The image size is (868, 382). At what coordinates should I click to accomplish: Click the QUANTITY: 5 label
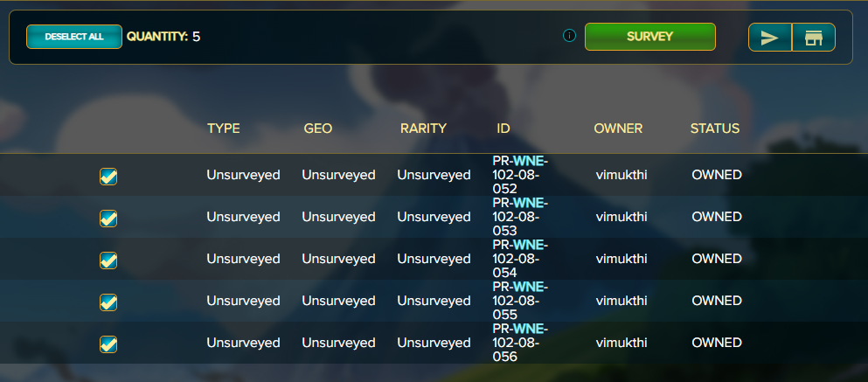pyautogui.click(x=163, y=37)
